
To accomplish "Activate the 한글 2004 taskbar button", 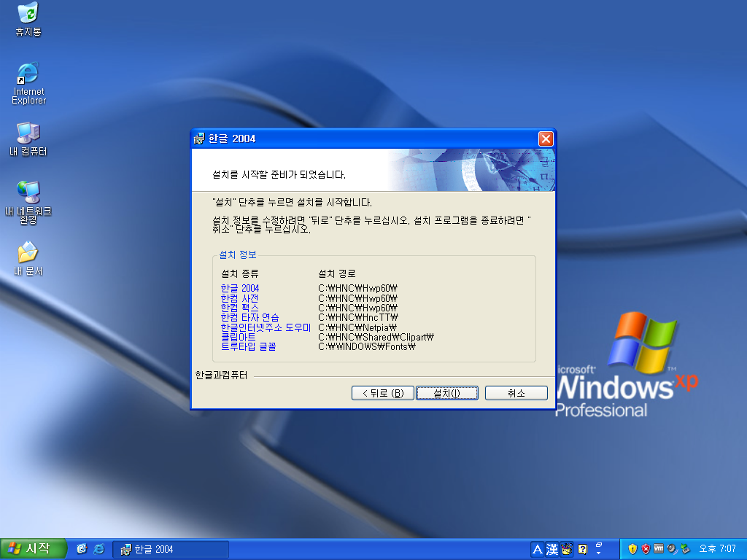I will [171, 549].
